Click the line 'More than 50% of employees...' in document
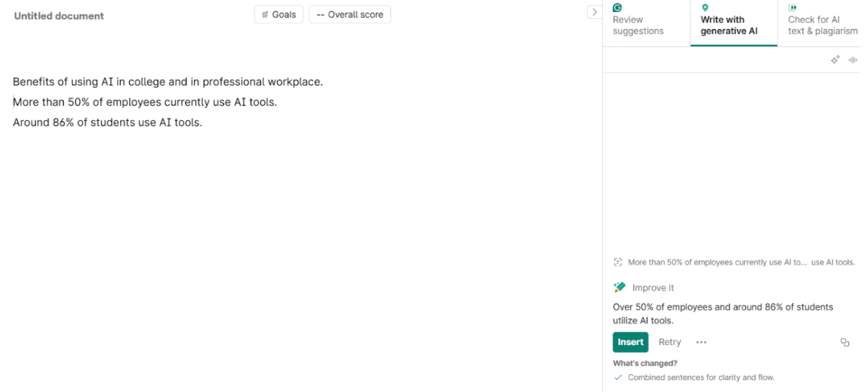This screenshot has width=868, height=392. tap(145, 102)
